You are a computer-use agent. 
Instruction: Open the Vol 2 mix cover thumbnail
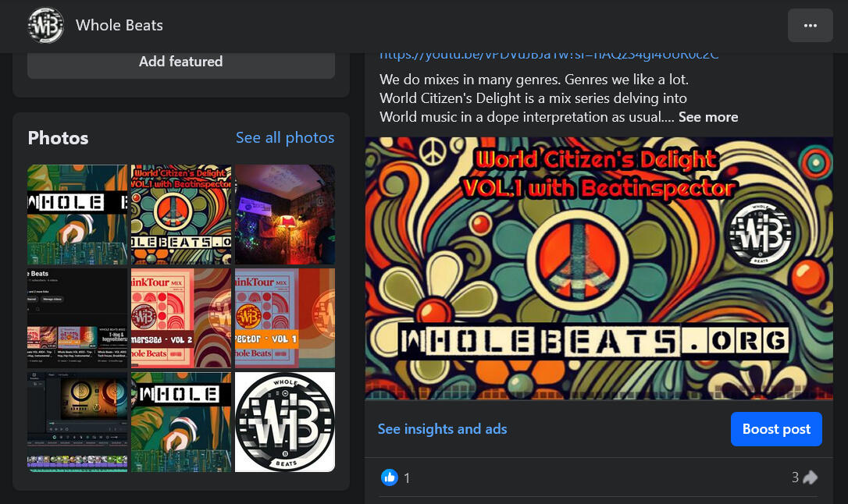tap(181, 318)
